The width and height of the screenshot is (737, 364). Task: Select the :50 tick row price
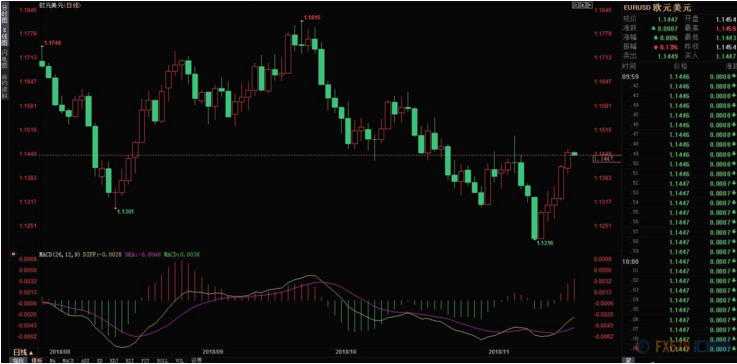tap(679, 164)
